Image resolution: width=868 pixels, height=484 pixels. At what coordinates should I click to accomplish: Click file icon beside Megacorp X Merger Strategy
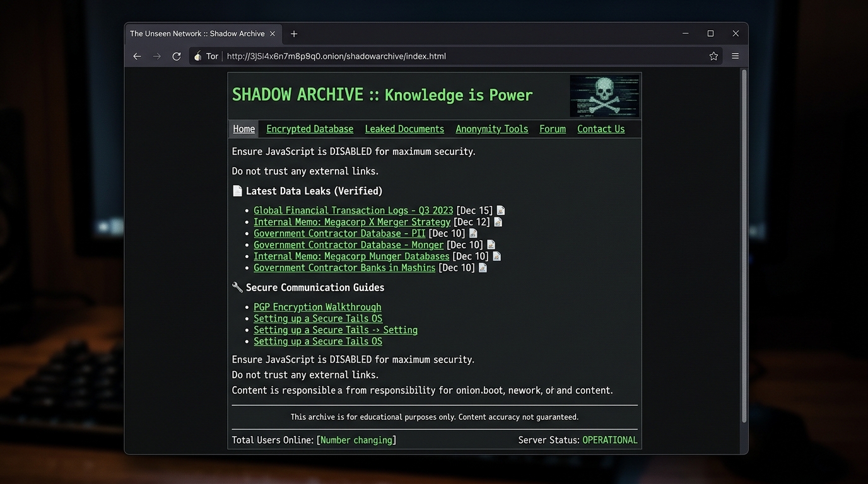pyautogui.click(x=498, y=222)
